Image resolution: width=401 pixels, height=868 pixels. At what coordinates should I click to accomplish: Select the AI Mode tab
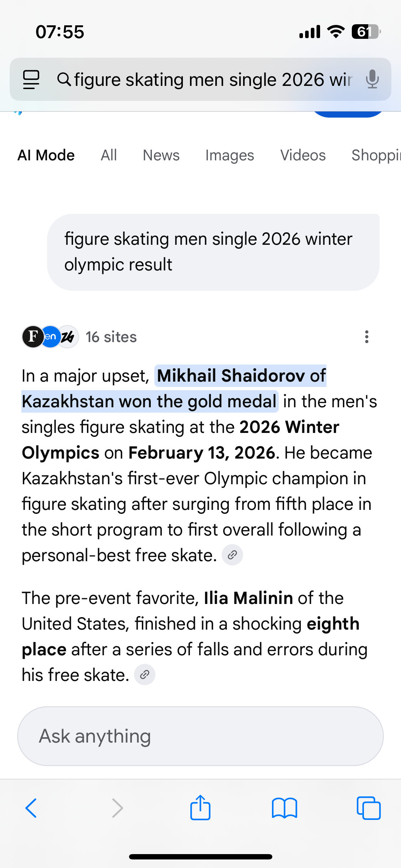pyautogui.click(x=46, y=155)
